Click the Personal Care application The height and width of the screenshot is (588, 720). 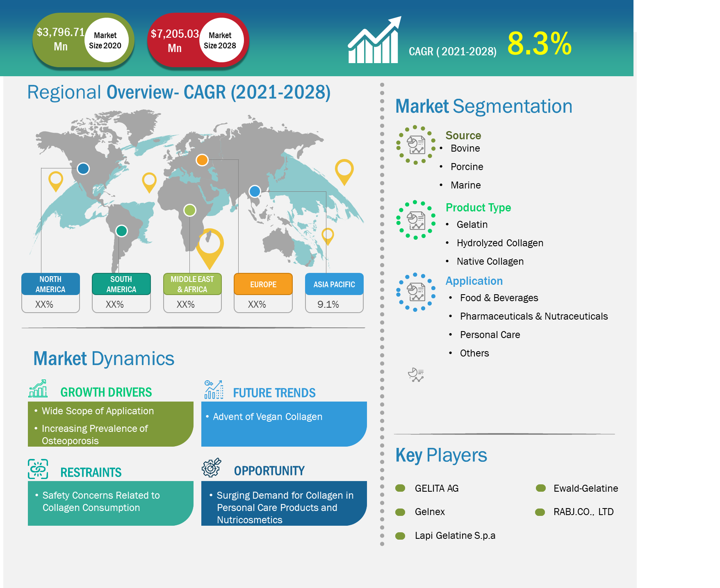click(490, 335)
